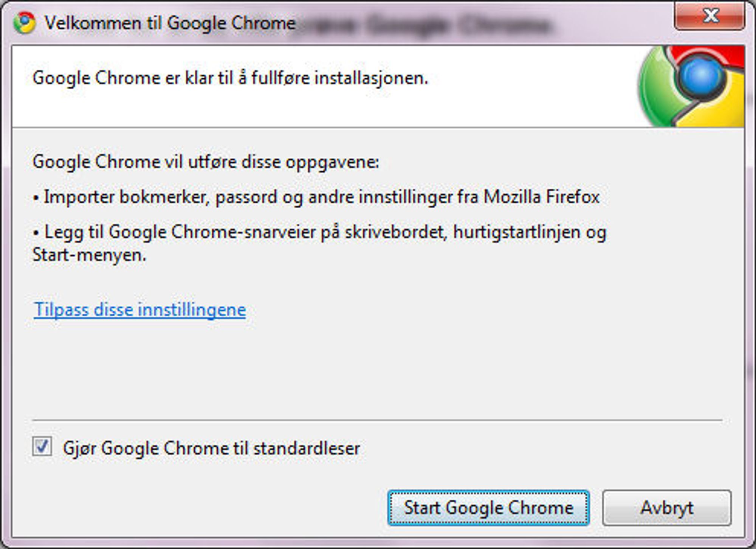
Task: Click the small Chrome icon in title bar
Action: [x=25, y=23]
